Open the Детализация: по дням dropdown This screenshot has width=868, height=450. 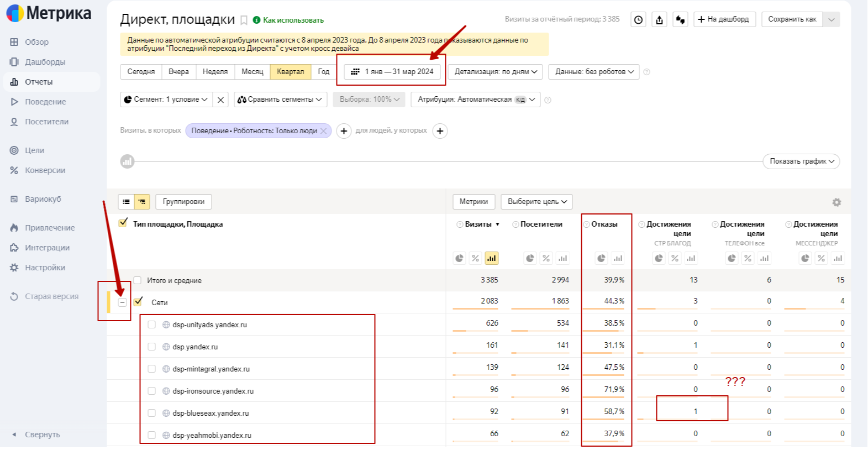(496, 72)
